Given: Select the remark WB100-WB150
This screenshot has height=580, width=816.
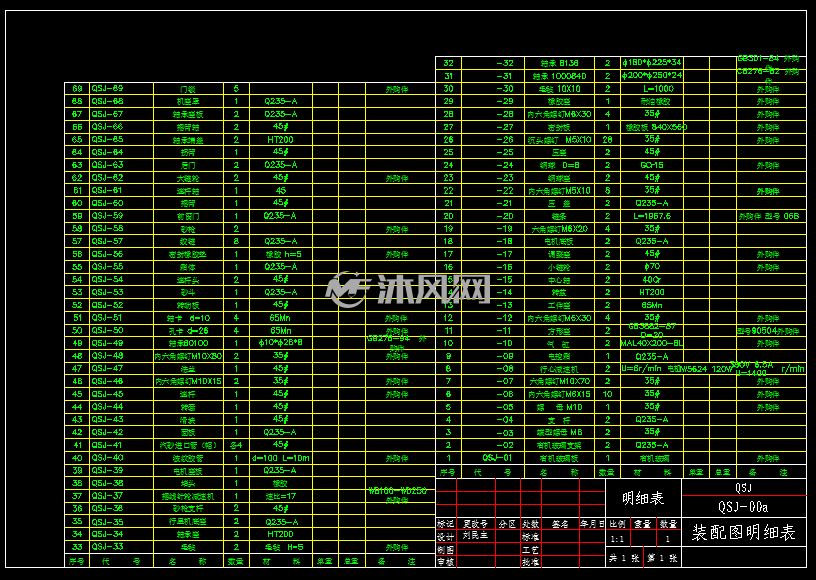Looking at the screenshot, I should tap(398, 491).
